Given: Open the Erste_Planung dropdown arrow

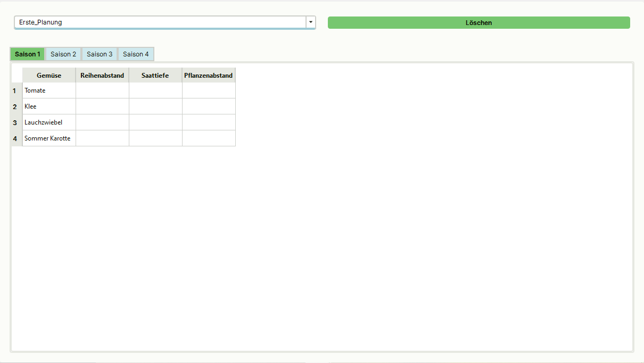Looking at the screenshot, I should 311,22.
